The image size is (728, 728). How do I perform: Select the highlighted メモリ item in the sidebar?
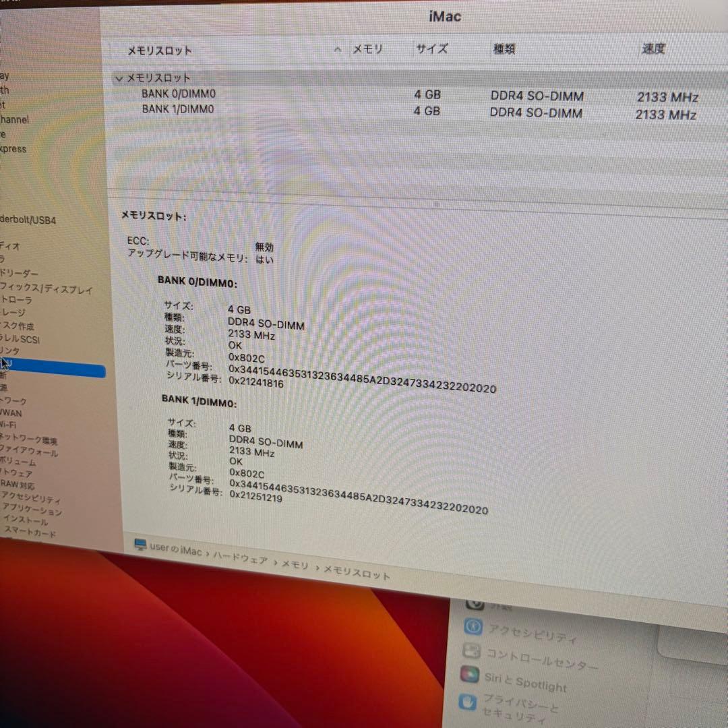(x=53, y=367)
